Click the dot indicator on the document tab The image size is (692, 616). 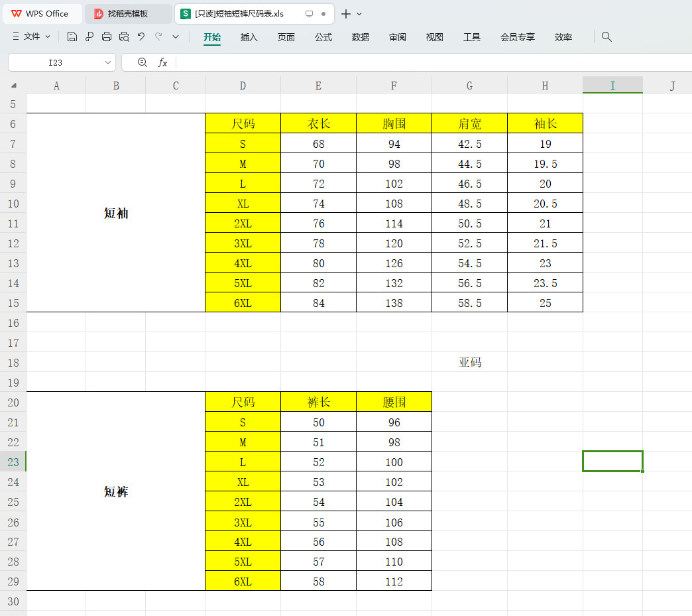(x=323, y=14)
